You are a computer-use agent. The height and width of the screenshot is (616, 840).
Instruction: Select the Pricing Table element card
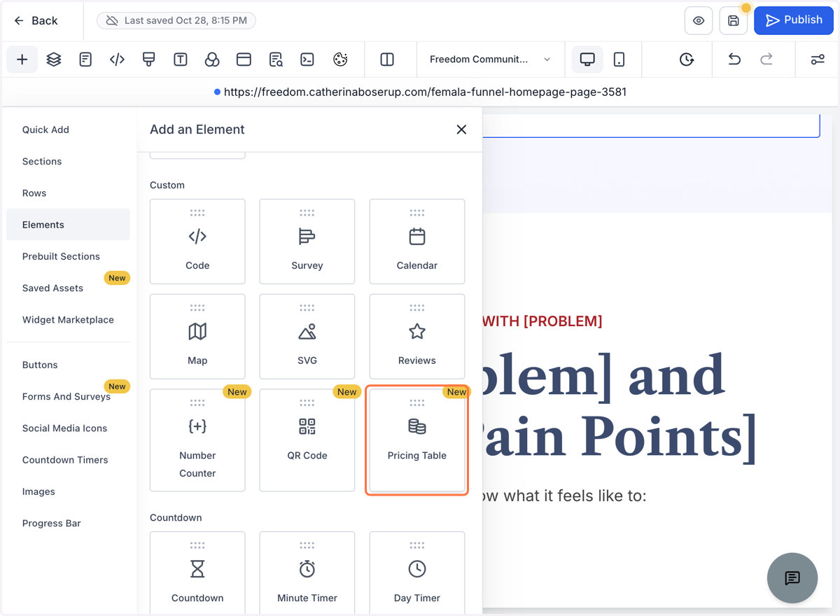[417, 440]
